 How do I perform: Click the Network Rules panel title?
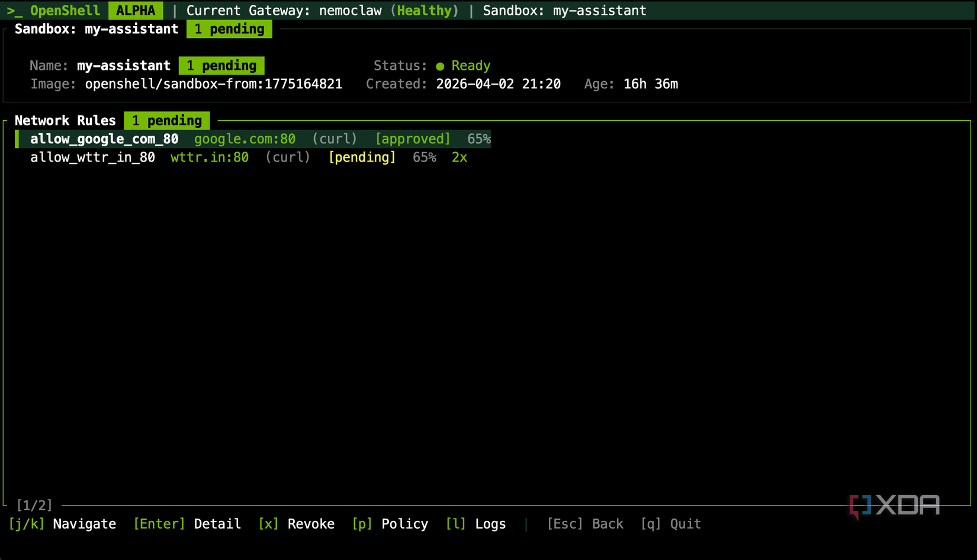65,121
